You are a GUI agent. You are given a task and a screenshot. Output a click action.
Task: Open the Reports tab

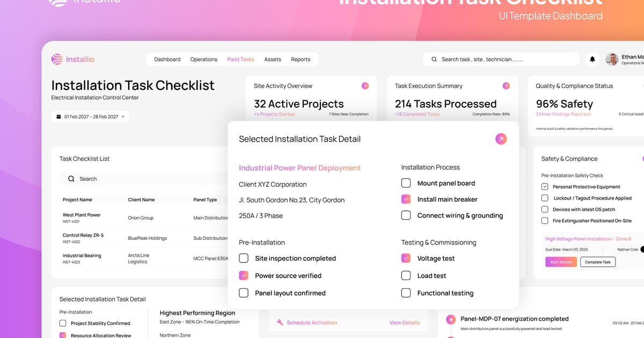(301, 60)
